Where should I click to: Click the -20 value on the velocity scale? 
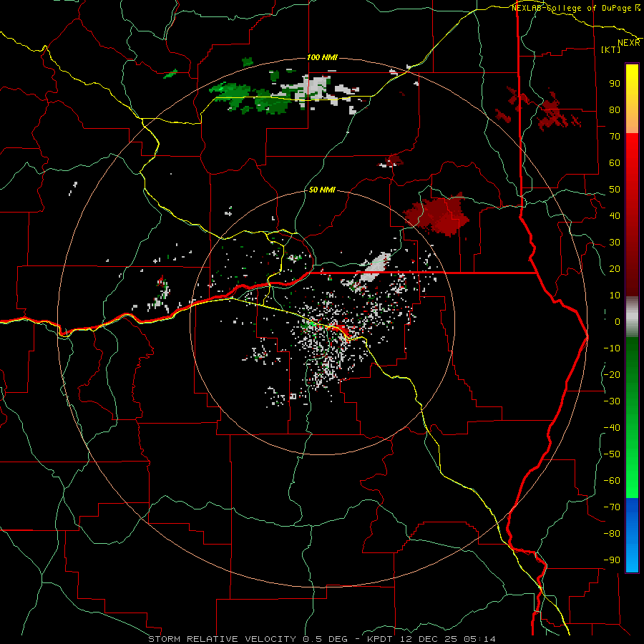point(612,374)
